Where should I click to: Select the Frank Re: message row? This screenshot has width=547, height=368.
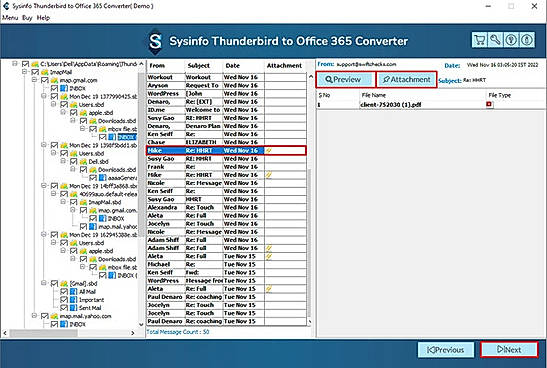pyautogui.click(x=226, y=167)
